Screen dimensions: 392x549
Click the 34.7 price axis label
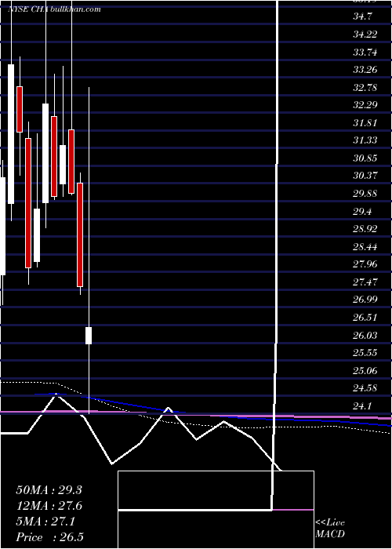coord(362,16)
